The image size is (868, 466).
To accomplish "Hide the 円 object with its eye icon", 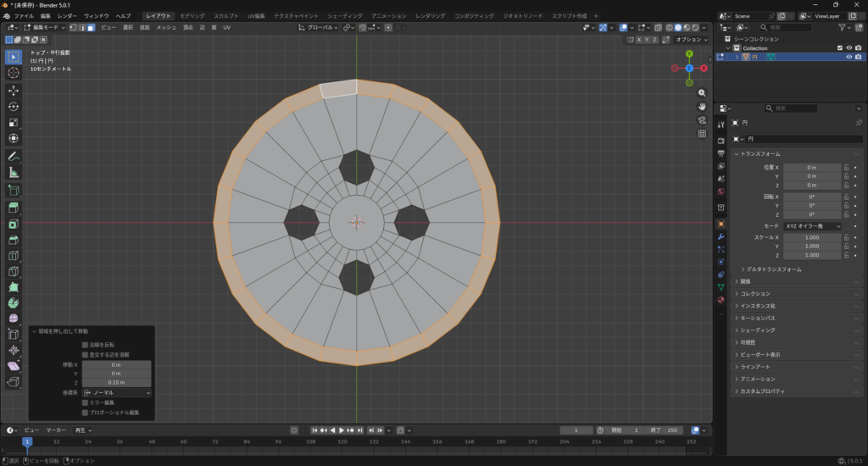I will point(849,57).
